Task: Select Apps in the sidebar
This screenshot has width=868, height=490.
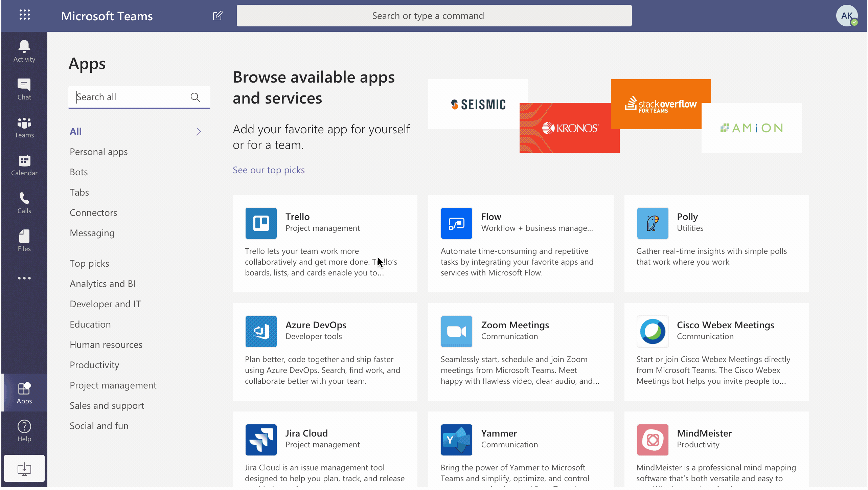Action: (x=24, y=393)
